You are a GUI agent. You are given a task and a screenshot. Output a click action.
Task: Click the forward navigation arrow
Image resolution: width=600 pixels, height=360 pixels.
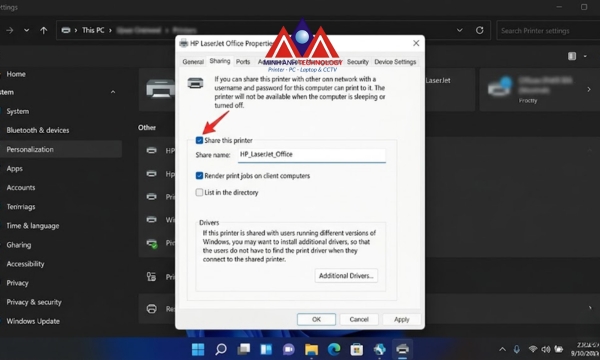[10, 30]
